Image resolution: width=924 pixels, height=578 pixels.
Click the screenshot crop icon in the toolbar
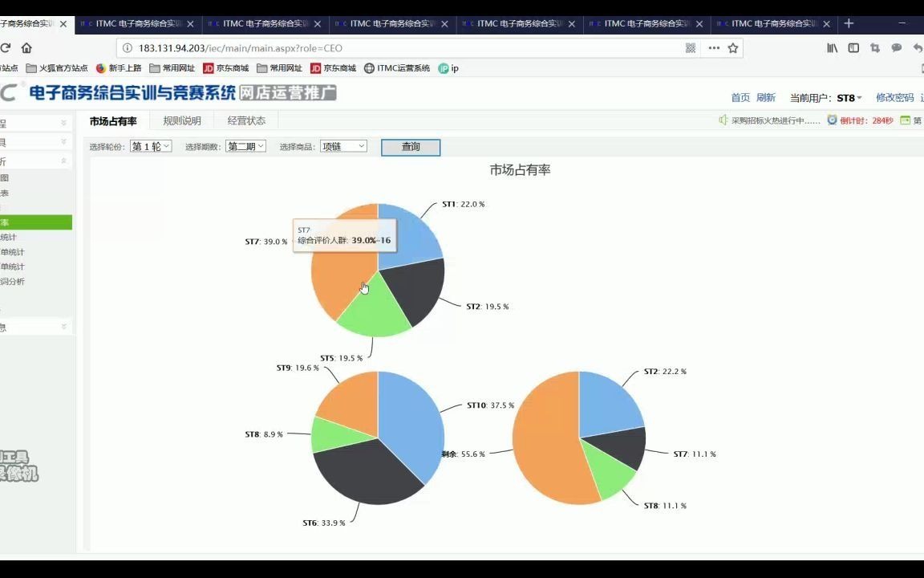coord(874,48)
